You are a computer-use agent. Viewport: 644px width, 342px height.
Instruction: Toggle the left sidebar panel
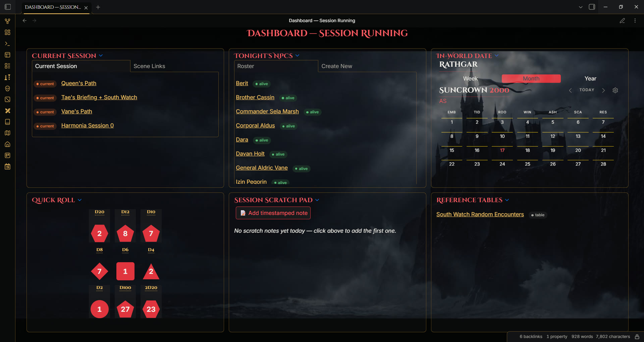8,7
